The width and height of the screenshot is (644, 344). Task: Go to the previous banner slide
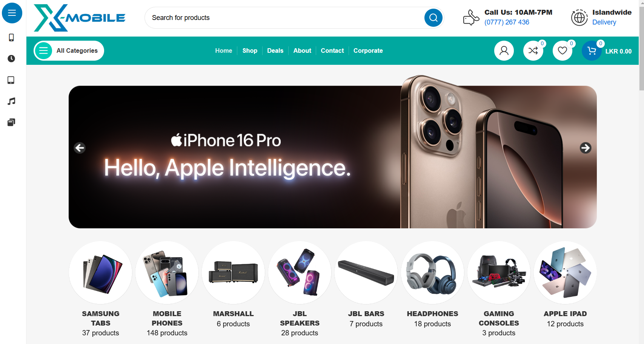click(80, 148)
